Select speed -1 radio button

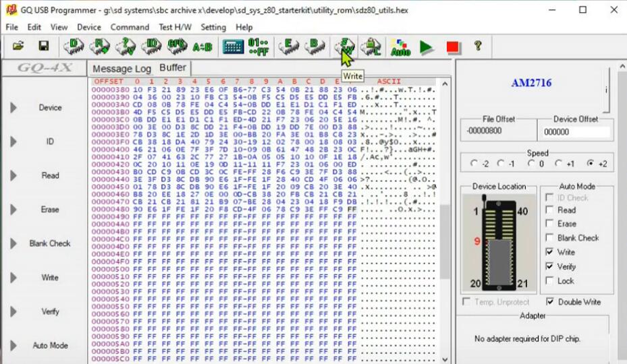tap(501, 163)
